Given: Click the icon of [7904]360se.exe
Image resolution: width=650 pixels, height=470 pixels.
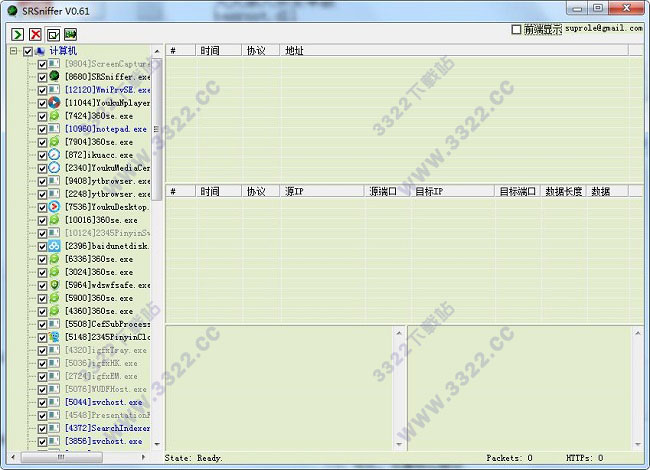Looking at the screenshot, I should [x=54, y=142].
